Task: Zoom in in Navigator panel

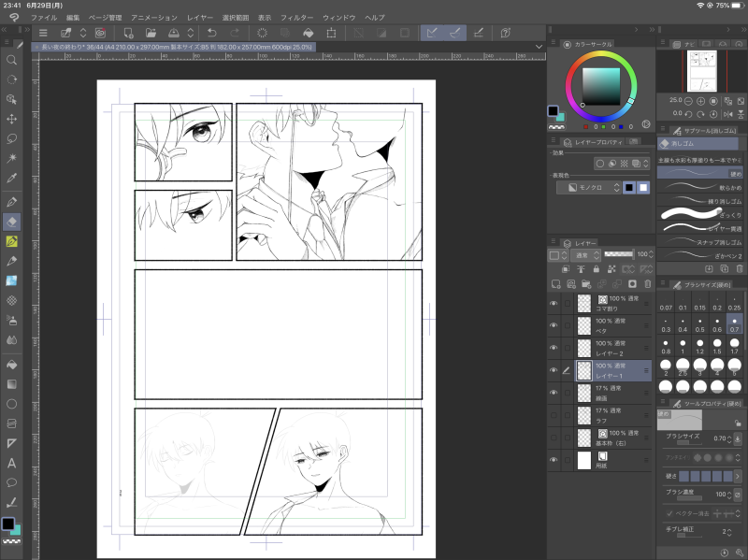Action: click(700, 101)
